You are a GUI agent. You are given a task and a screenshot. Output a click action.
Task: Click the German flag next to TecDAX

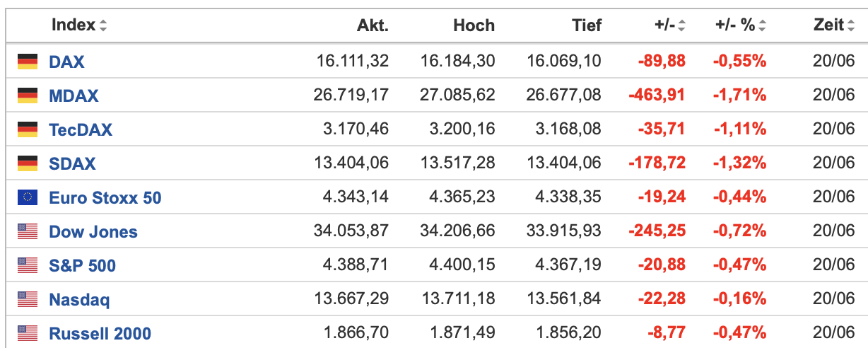27,129
